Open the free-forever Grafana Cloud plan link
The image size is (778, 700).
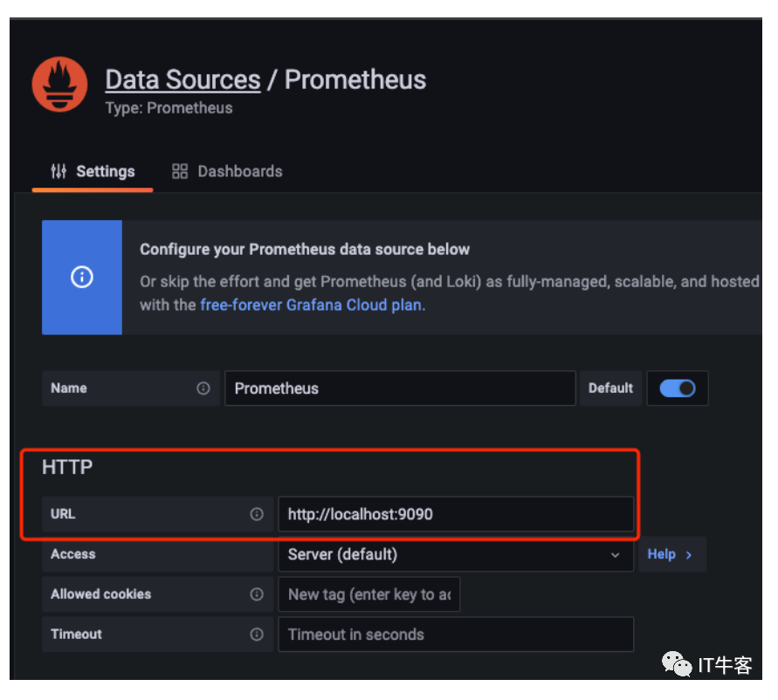tap(311, 305)
